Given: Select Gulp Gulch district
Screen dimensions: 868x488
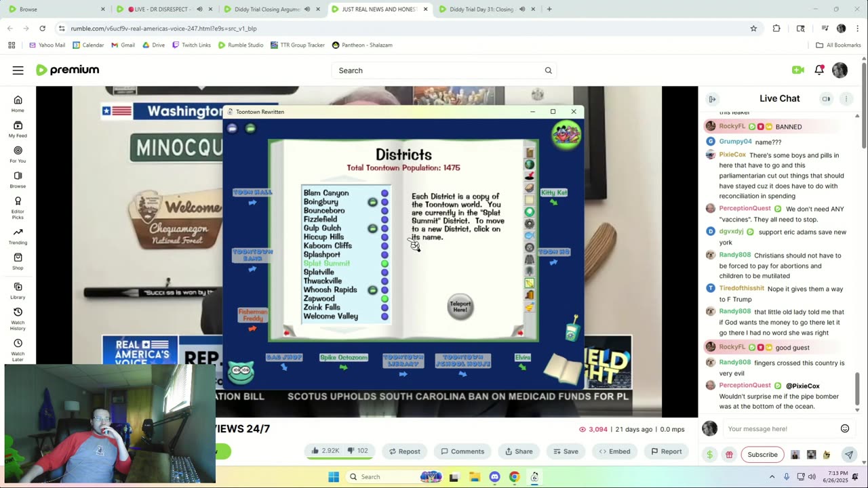Looking at the screenshot, I should (x=322, y=228).
